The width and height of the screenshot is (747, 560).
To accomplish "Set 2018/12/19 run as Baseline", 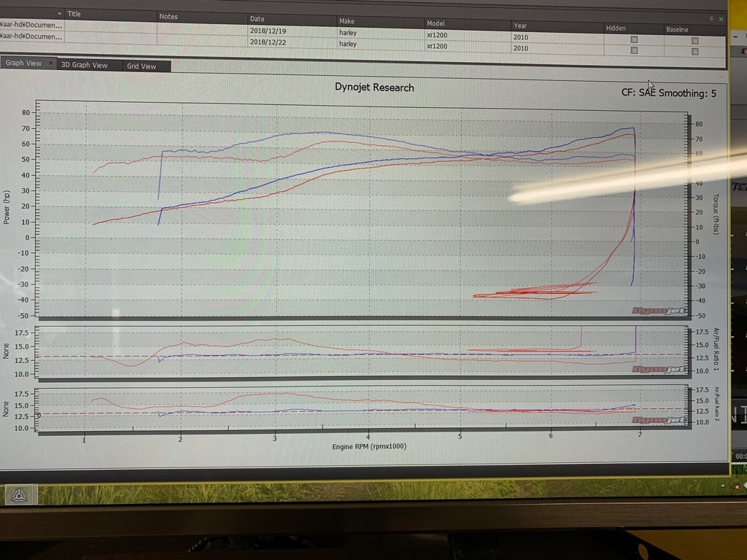I will pos(695,41).
